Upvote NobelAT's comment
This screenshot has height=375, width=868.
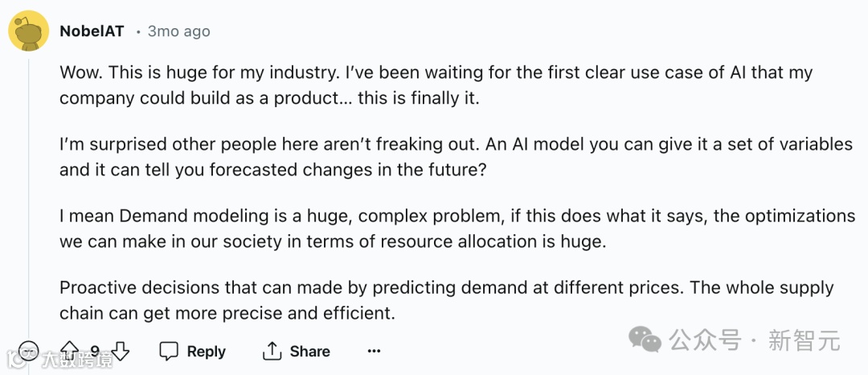pyautogui.click(x=71, y=352)
